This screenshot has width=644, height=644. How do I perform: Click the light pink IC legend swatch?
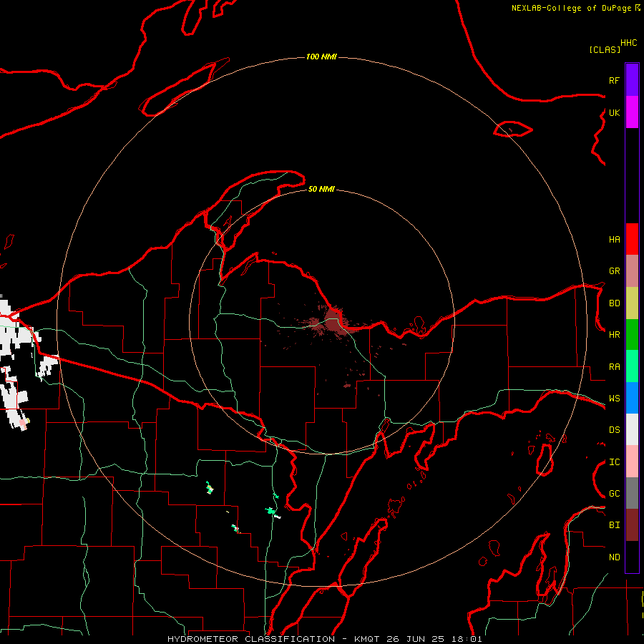(x=632, y=462)
